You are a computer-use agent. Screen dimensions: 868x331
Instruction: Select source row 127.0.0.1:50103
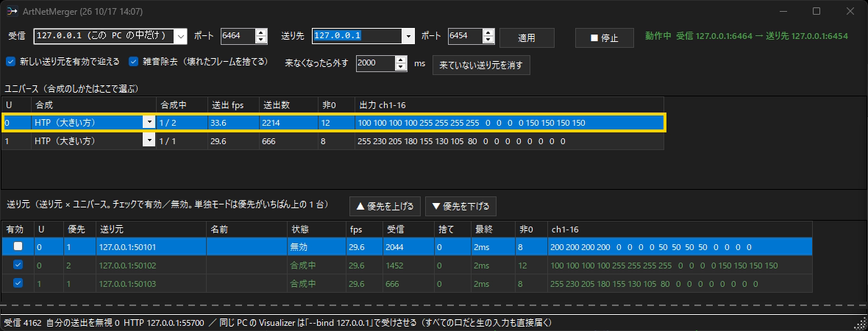pos(407,283)
